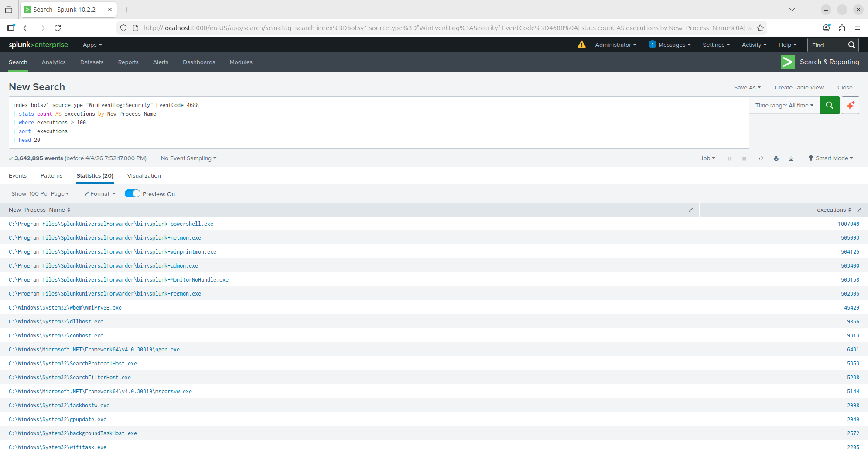Open Alerts in the nav bar
868x454 pixels.
pos(161,62)
